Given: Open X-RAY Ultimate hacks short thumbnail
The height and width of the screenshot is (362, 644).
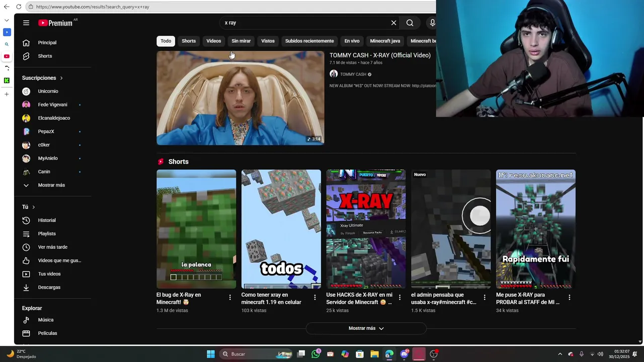Looking at the screenshot, I should click(x=366, y=229).
